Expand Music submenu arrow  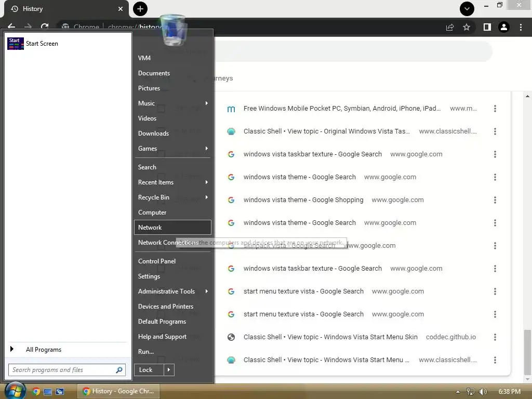coord(206,103)
